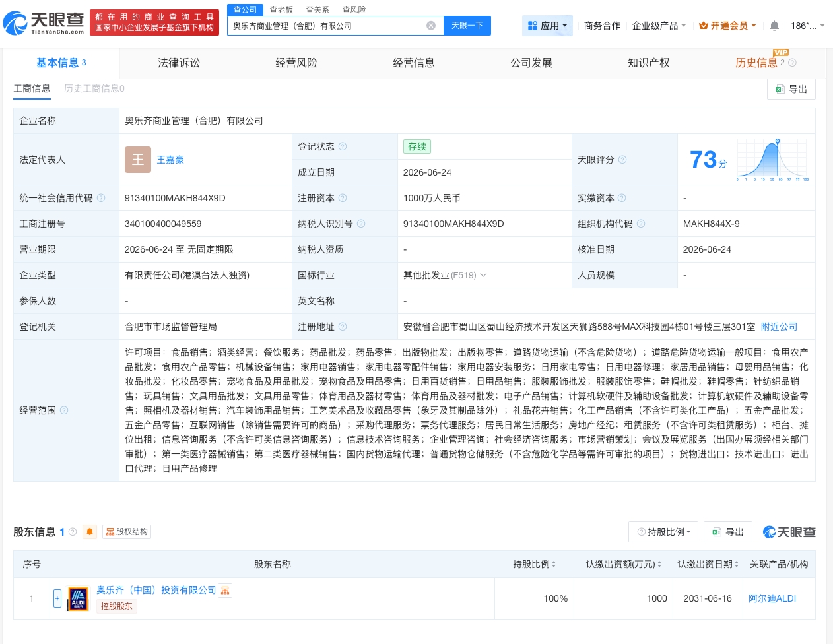Expand the 其他批发业 (F519) industry chevron
The width and height of the screenshot is (833, 644).
(483, 275)
